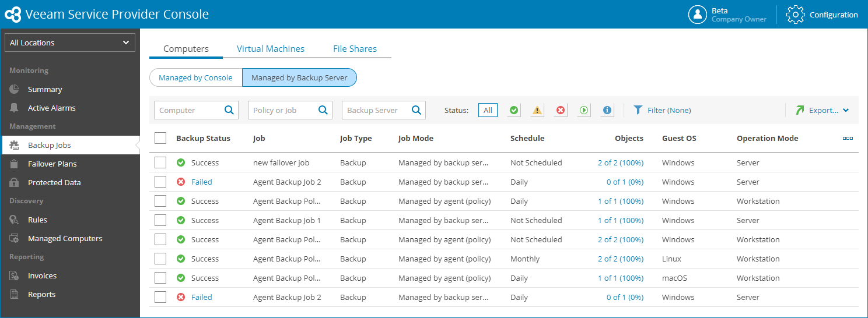Filter by Running status icon

(584, 110)
